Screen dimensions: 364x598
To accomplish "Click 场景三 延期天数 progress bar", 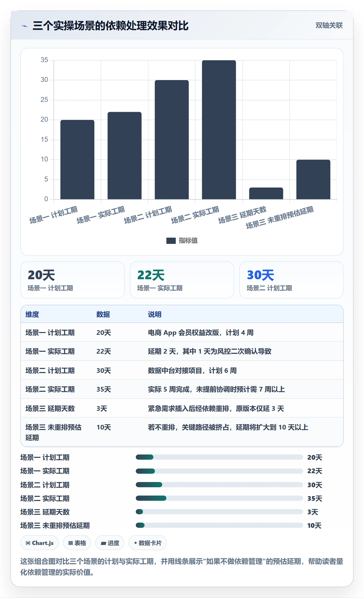I will pos(219,512).
